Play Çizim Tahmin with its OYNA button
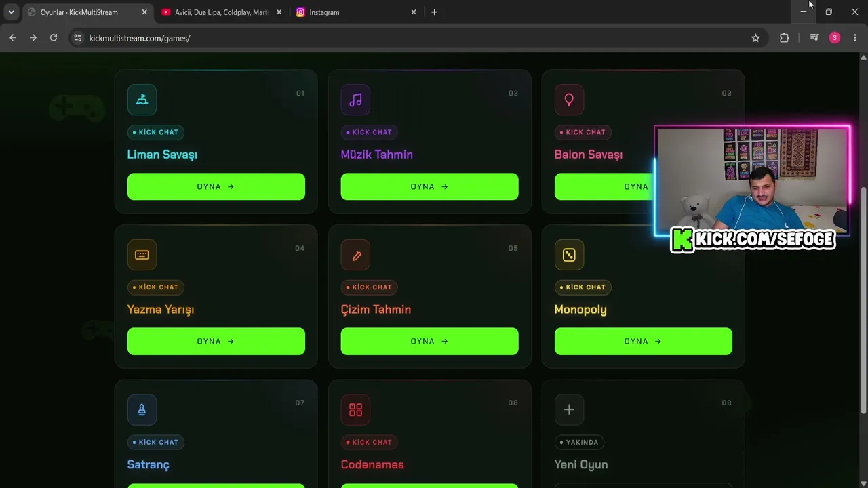This screenshot has width=868, height=488. tap(430, 342)
